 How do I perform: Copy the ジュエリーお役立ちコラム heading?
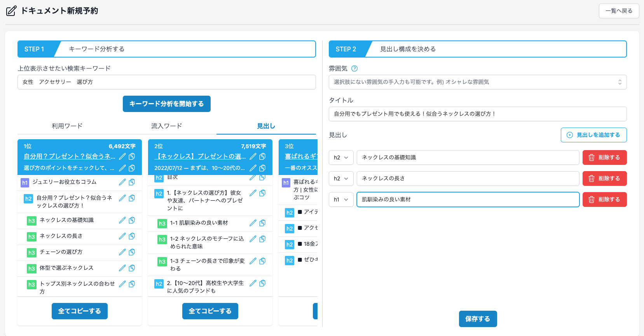[x=132, y=182]
